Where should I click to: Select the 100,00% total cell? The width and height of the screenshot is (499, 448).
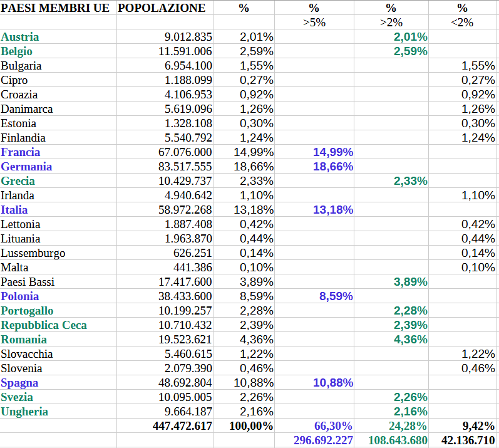coord(250,426)
